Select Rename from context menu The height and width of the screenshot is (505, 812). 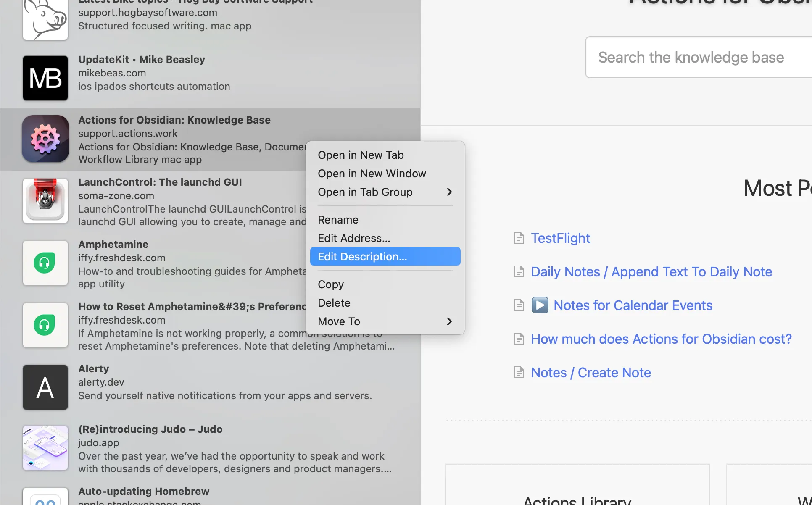[338, 219]
